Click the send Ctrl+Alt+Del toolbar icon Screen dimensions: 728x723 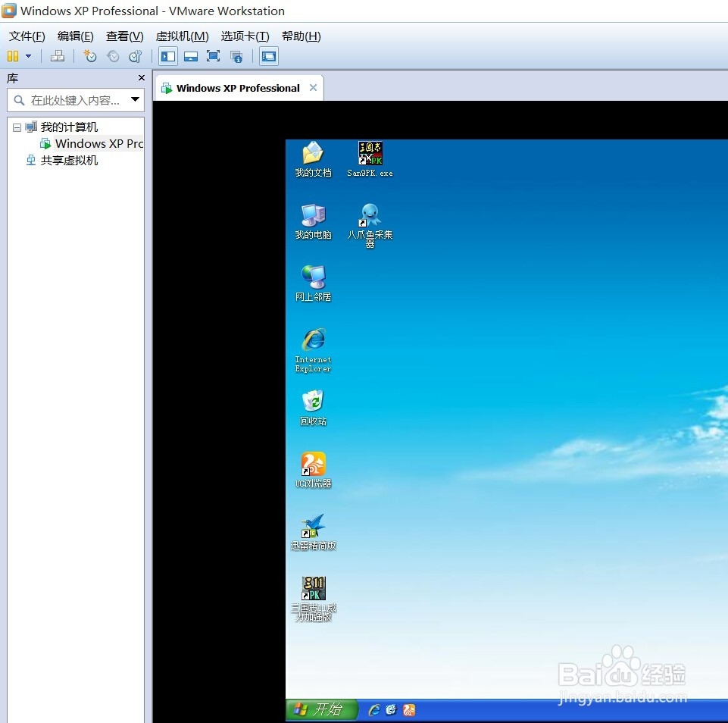[x=58, y=56]
